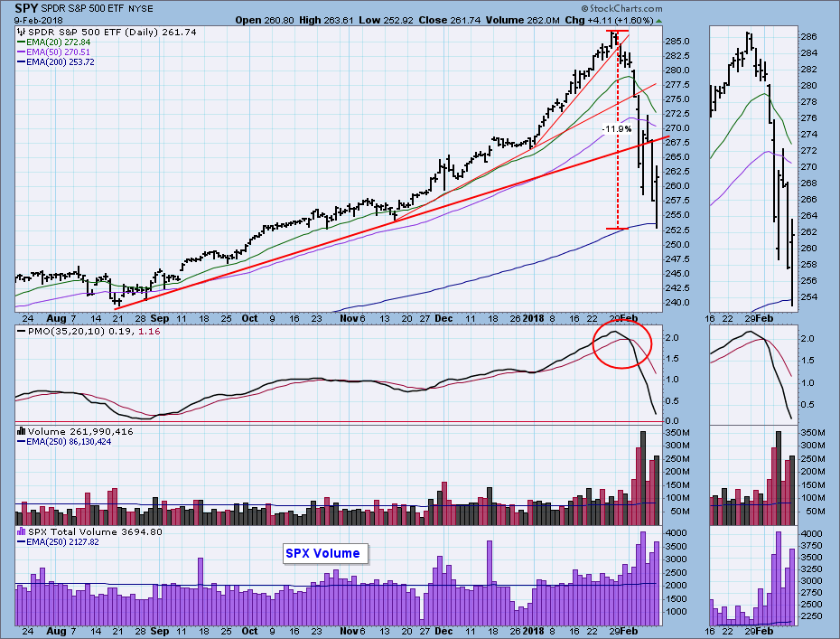Viewport: 840px width, 639px height.
Task: Click the Chg +4.11 (+1.60%) value
Action: [x=609, y=21]
